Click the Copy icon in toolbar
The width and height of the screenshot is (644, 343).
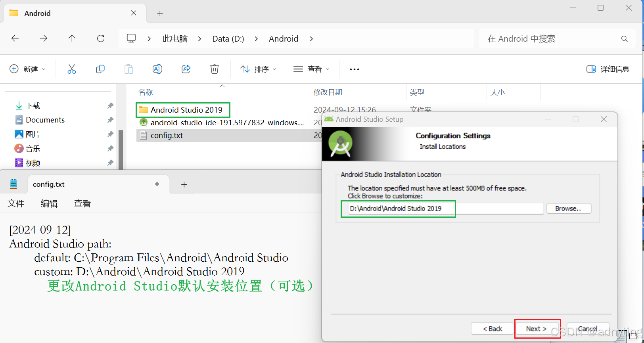[100, 69]
